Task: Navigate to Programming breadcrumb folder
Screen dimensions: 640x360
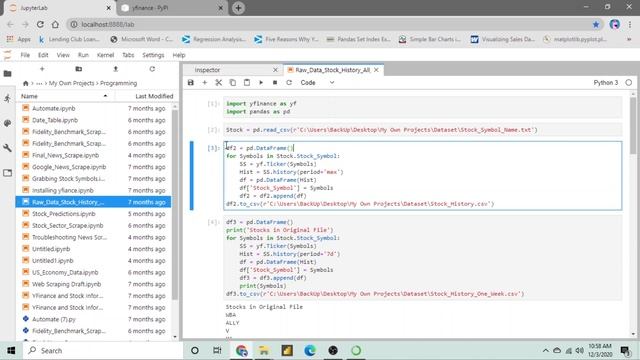Action: (118, 83)
